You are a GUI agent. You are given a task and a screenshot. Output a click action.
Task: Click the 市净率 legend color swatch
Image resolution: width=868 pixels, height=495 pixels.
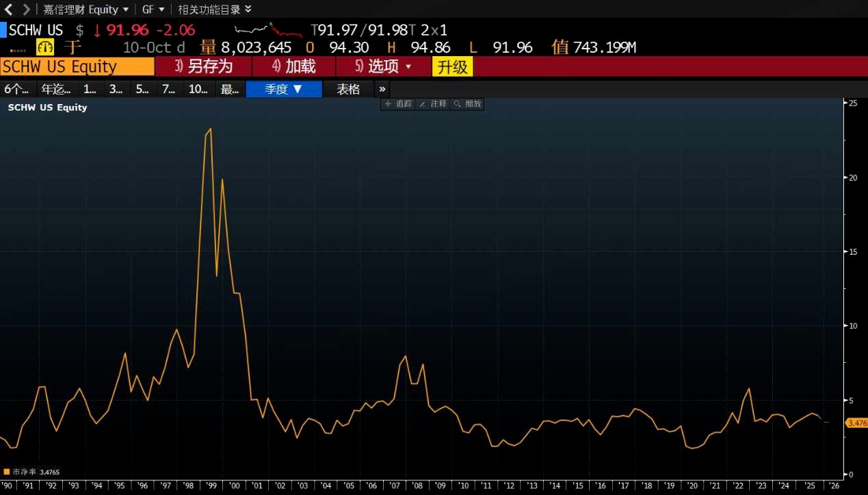point(7,472)
